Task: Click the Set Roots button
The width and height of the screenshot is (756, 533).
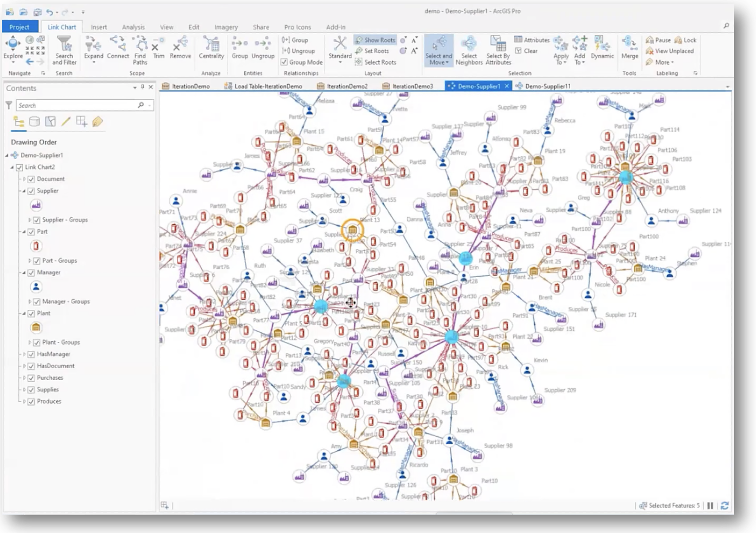Action: pos(372,51)
